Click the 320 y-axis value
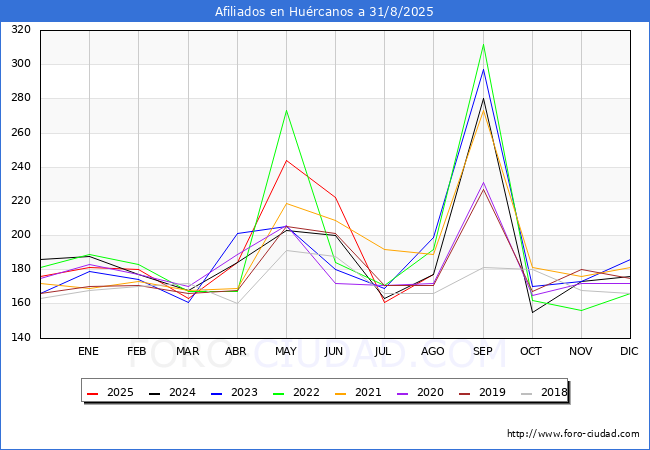The image size is (650, 450). (x=21, y=29)
